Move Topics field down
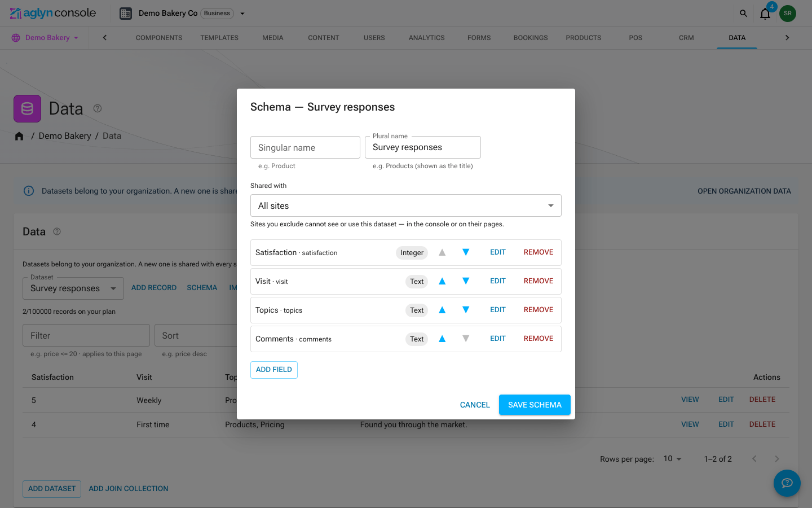812x508 pixels. pyautogui.click(x=466, y=310)
